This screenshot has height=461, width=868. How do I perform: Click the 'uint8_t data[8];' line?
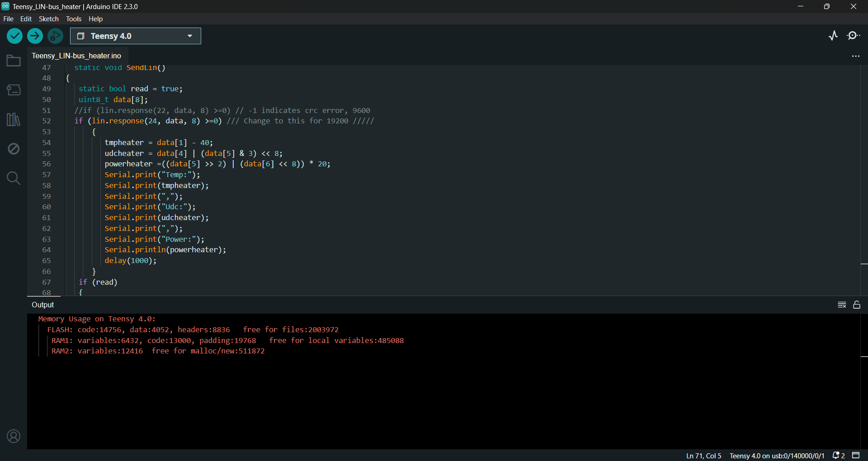click(x=113, y=100)
